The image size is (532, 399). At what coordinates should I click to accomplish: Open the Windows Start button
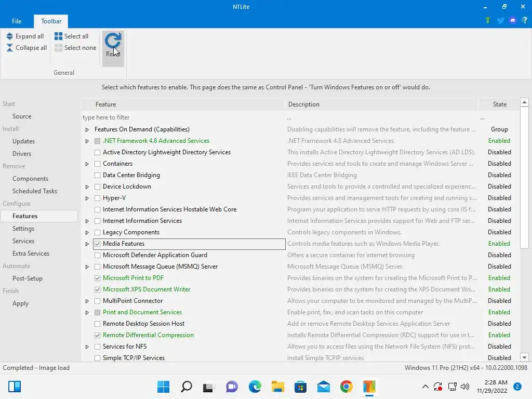[x=163, y=387]
